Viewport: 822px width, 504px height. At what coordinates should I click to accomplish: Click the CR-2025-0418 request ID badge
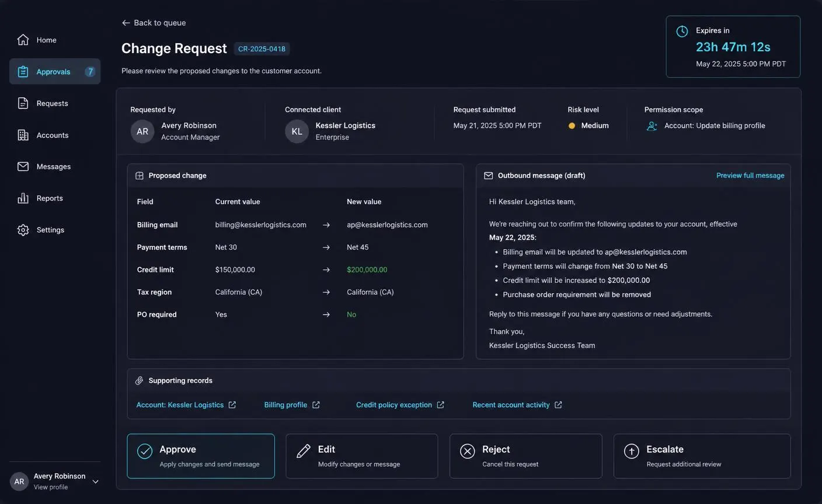click(262, 49)
